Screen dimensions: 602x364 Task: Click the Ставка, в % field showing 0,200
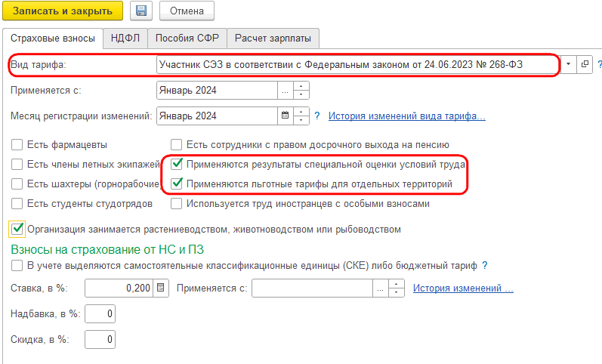[x=119, y=288]
